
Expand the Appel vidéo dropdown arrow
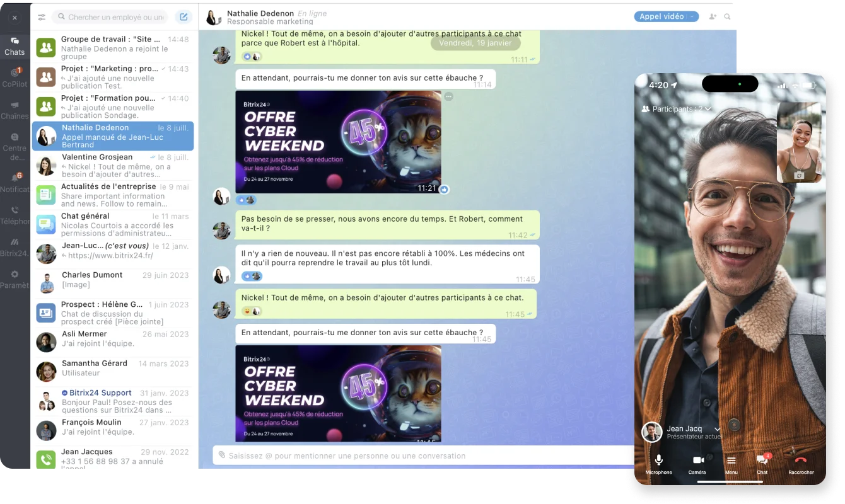click(x=692, y=17)
